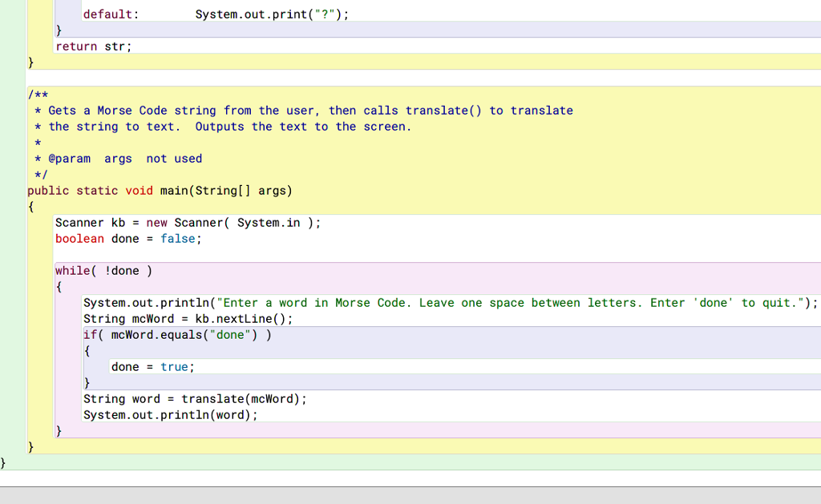Click the 'String mcWord = kb.nextLine();' line
Image resolution: width=821 pixels, height=504 pixels.
pos(188,319)
